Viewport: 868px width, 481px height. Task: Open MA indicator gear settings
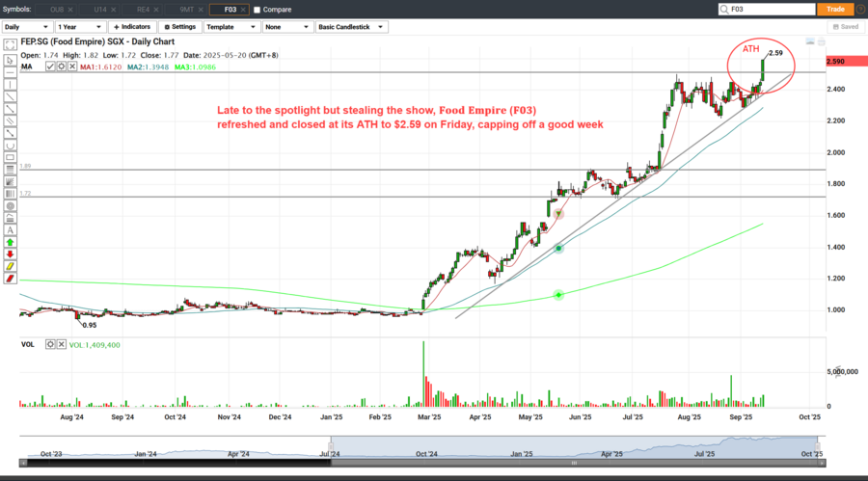(62, 67)
